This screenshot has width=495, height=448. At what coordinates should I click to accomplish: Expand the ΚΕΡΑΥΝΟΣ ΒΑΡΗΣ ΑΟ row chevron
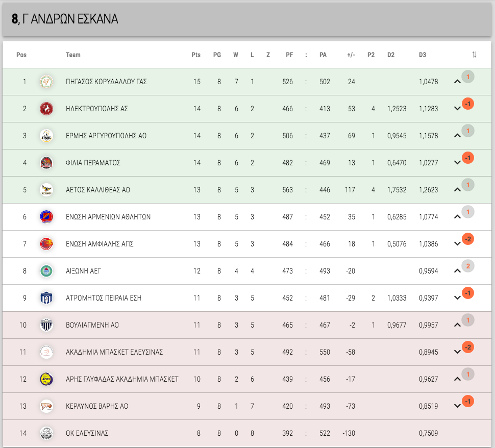(x=457, y=406)
